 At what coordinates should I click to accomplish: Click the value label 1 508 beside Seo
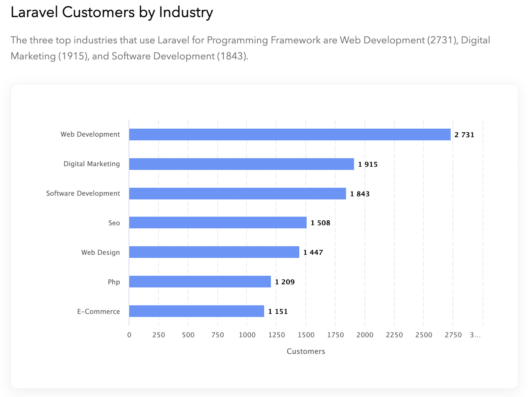pos(320,223)
